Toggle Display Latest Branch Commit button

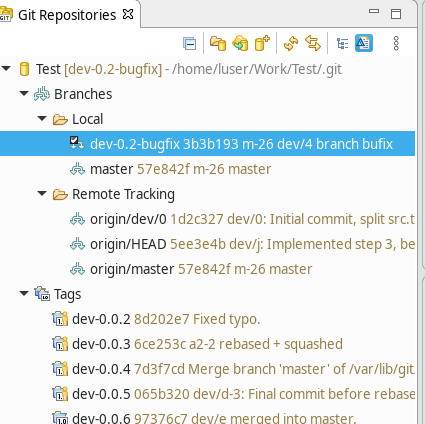pos(364,43)
